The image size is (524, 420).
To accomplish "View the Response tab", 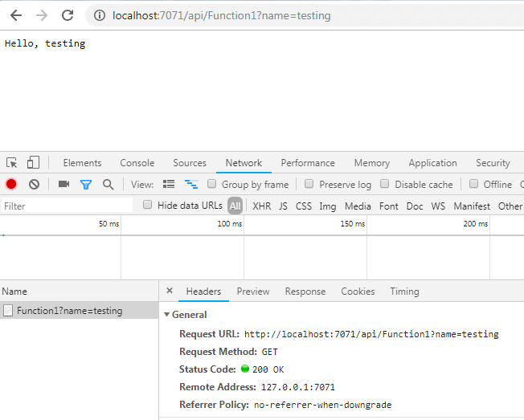I will (x=305, y=292).
